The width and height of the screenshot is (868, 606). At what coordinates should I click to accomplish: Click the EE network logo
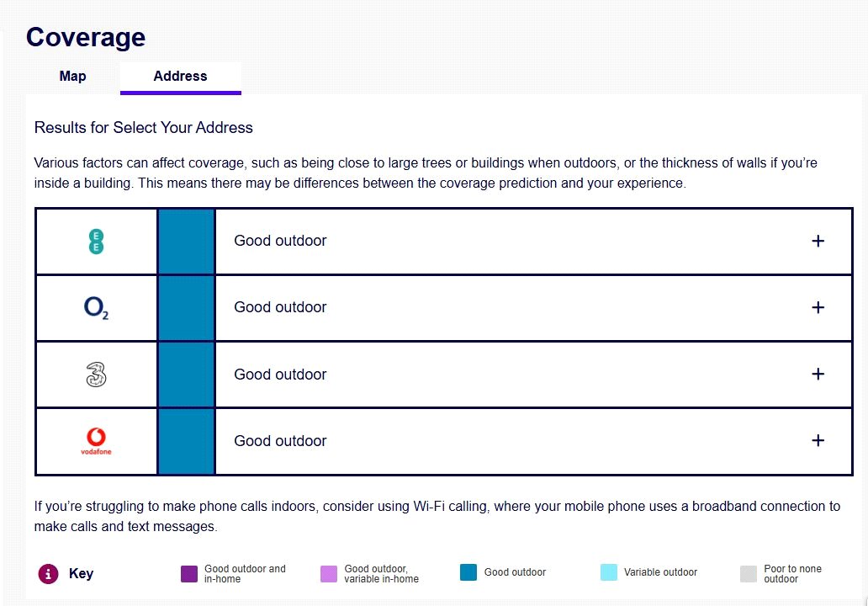click(96, 242)
